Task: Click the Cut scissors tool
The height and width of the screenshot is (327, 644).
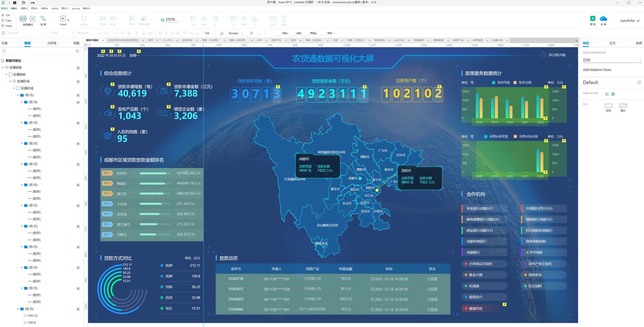Action: [x=3, y=15]
